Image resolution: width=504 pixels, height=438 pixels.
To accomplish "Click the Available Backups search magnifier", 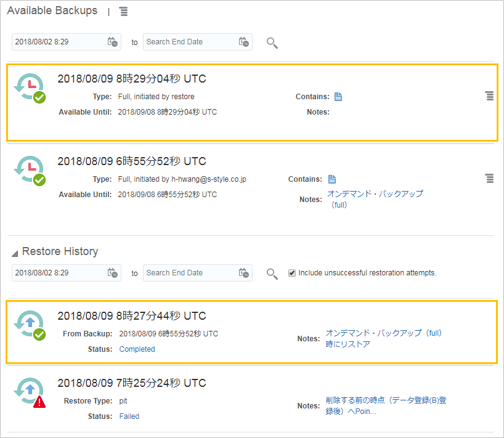I will point(272,43).
